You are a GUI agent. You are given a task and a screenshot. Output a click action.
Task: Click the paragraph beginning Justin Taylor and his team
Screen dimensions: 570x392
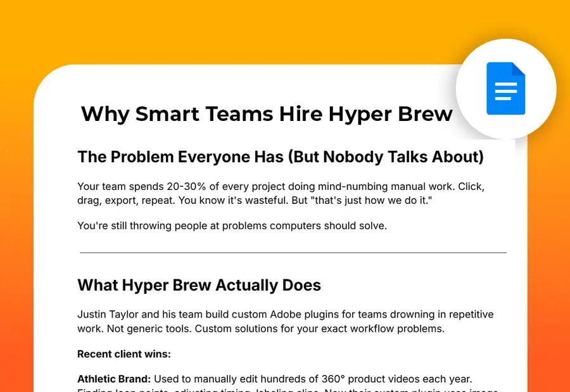pyautogui.click(x=286, y=322)
